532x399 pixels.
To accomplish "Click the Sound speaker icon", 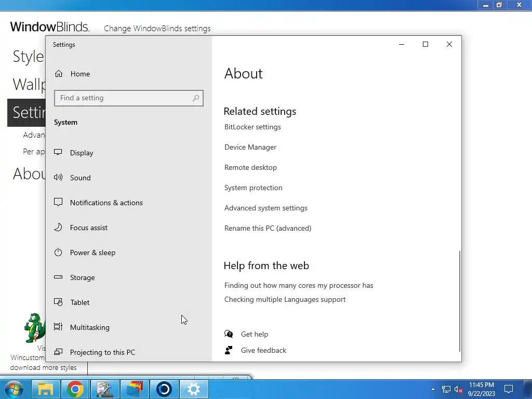I will (x=58, y=177).
